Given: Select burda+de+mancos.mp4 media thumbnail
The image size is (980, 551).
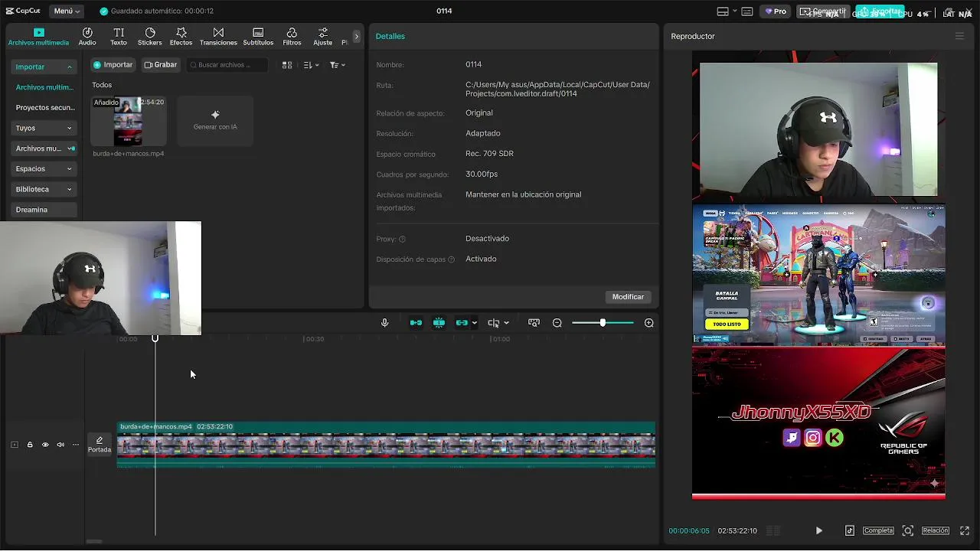Looking at the screenshot, I should point(128,121).
